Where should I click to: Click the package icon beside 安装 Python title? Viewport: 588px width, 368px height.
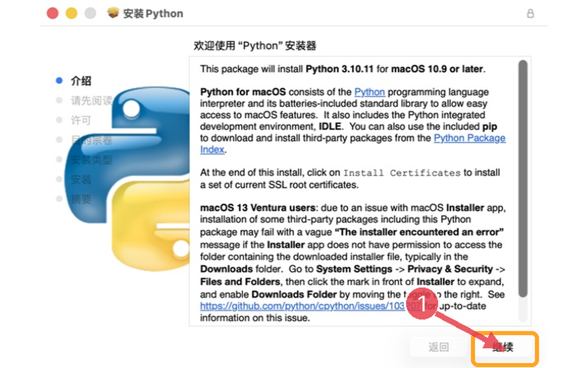click(113, 13)
